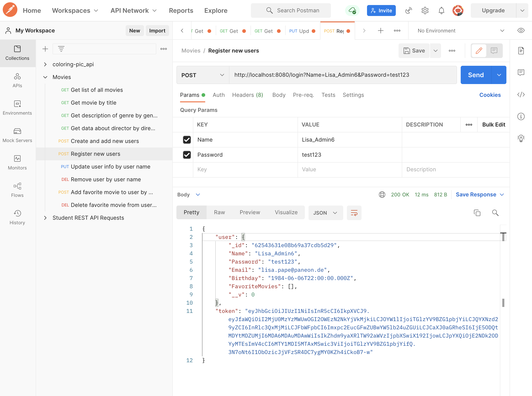Screen dimensions: 532x396
Task: Click the empty Key param field
Action: click(245, 169)
